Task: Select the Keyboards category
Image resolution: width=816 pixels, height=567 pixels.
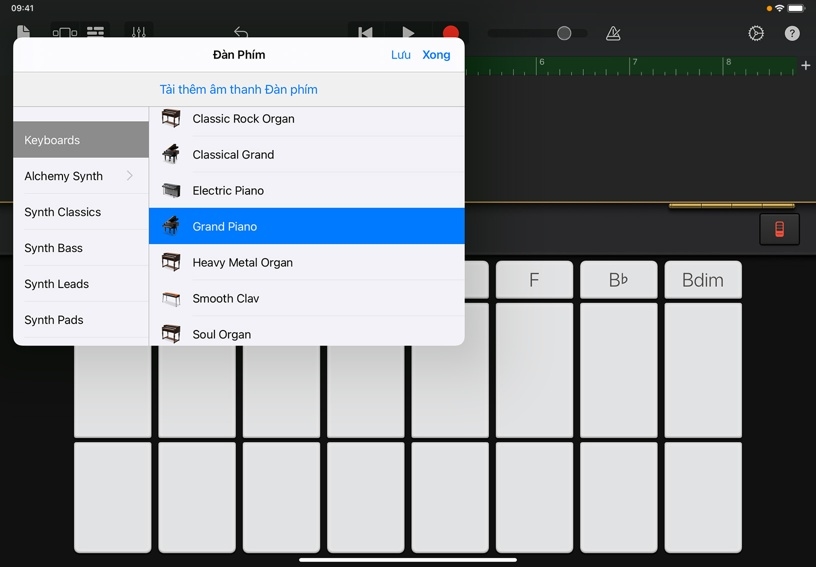Action: pos(81,140)
